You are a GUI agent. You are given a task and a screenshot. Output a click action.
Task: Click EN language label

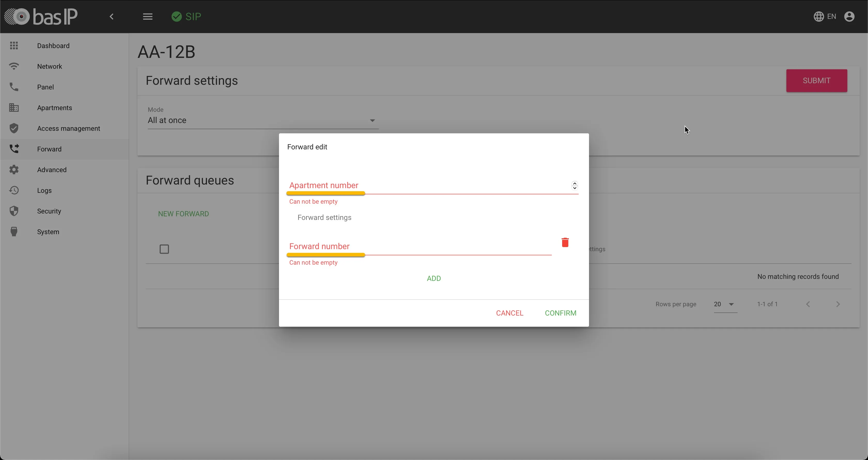tap(831, 17)
